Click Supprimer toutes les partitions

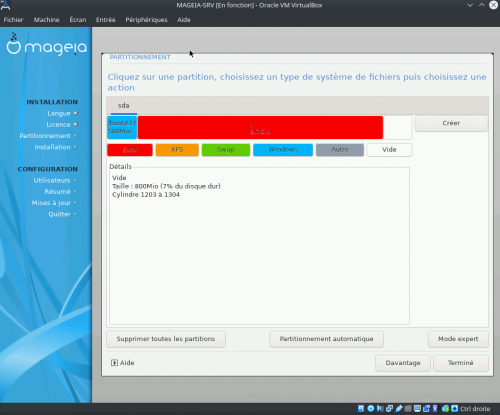[166, 339]
